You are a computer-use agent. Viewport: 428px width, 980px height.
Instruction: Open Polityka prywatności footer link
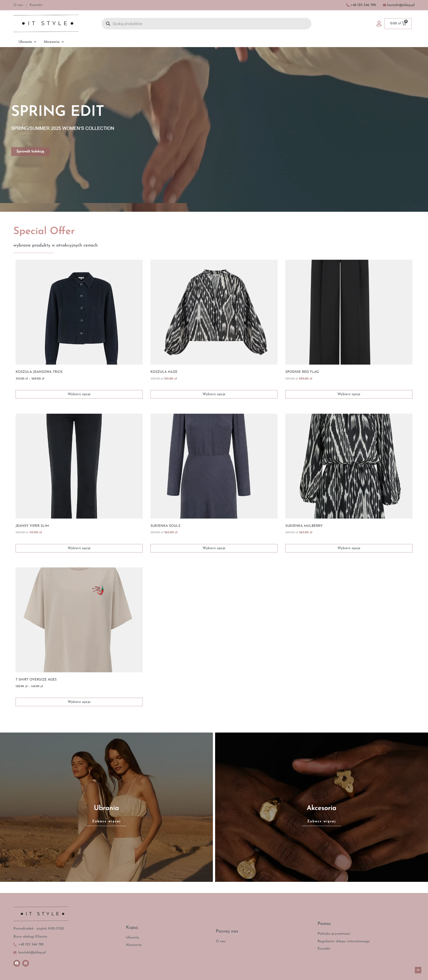pos(334,934)
